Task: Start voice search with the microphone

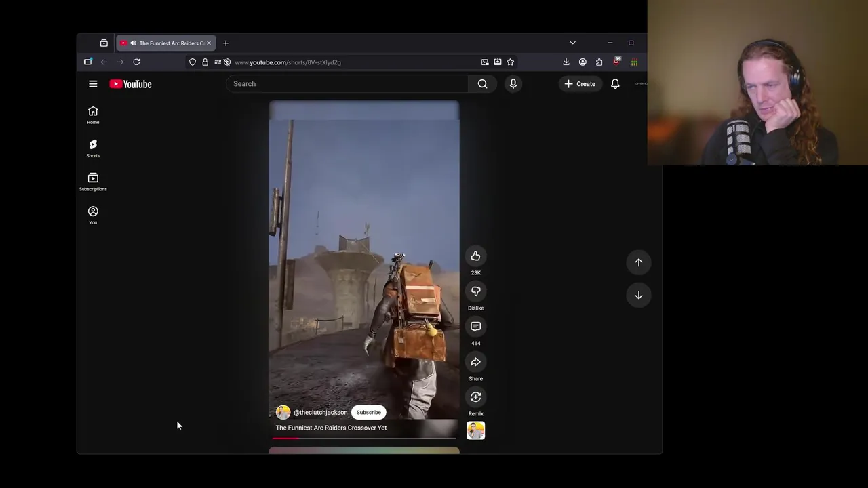Action: tap(513, 84)
